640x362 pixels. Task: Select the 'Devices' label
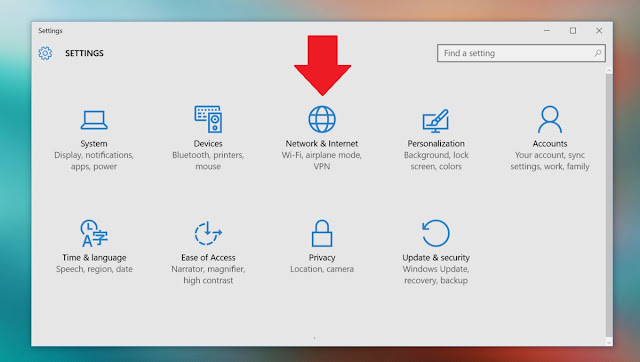[x=208, y=144]
